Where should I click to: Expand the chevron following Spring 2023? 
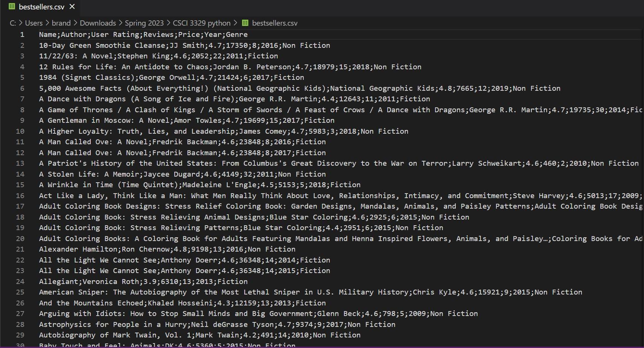pyautogui.click(x=168, y=23)
